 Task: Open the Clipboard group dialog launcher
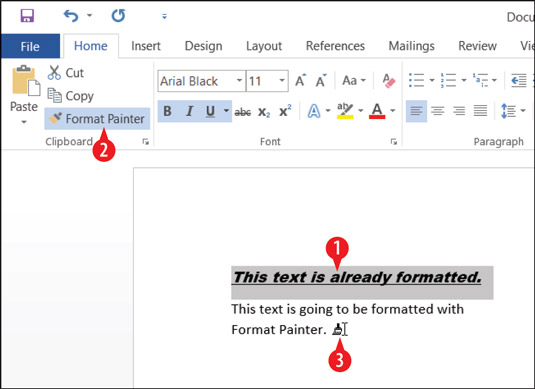[x=146, y=142]
